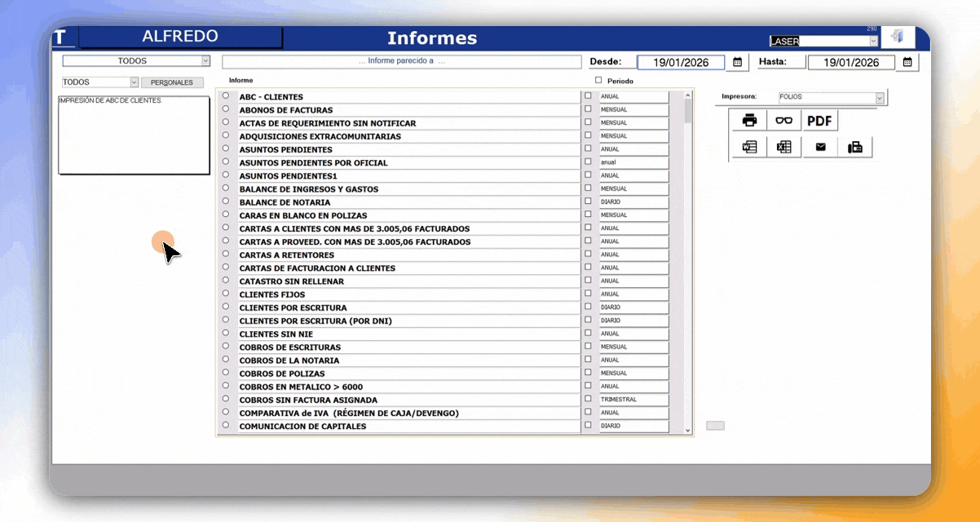
Task: Tick the checkbox for ABONOS DE FACTURAS
Action: point(588,109)
